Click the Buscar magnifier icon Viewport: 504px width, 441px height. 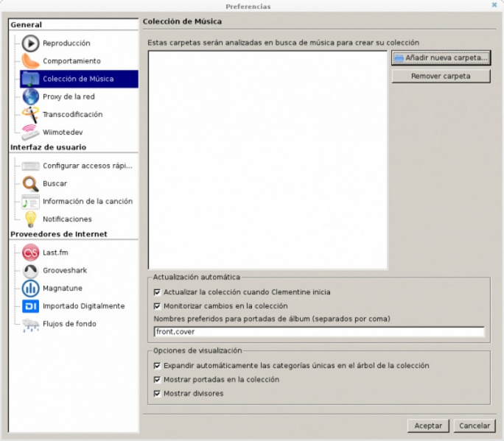pos(30,184)
